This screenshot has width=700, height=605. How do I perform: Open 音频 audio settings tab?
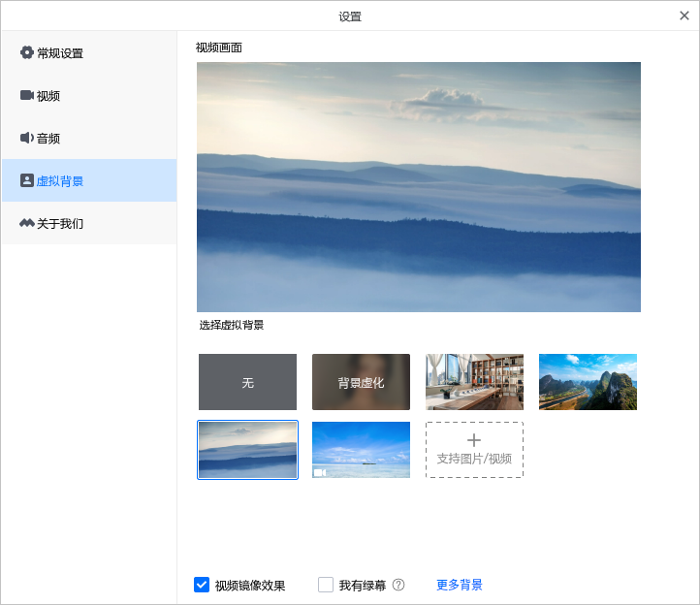coord(89,138)
